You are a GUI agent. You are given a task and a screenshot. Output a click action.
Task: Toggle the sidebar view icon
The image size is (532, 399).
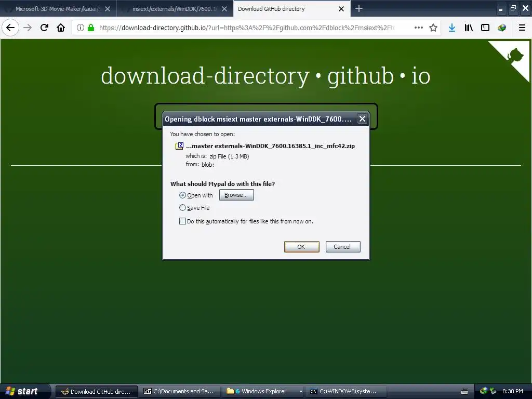click(x=485, y=28)
